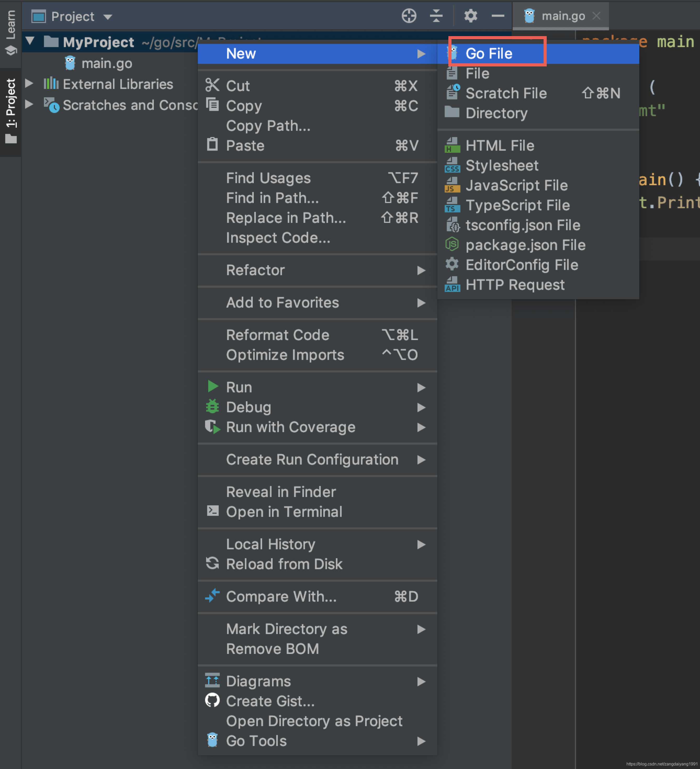The image size is (700, 769).
Task: Expand the External Libraries node
Action: [x=29, y=83]
